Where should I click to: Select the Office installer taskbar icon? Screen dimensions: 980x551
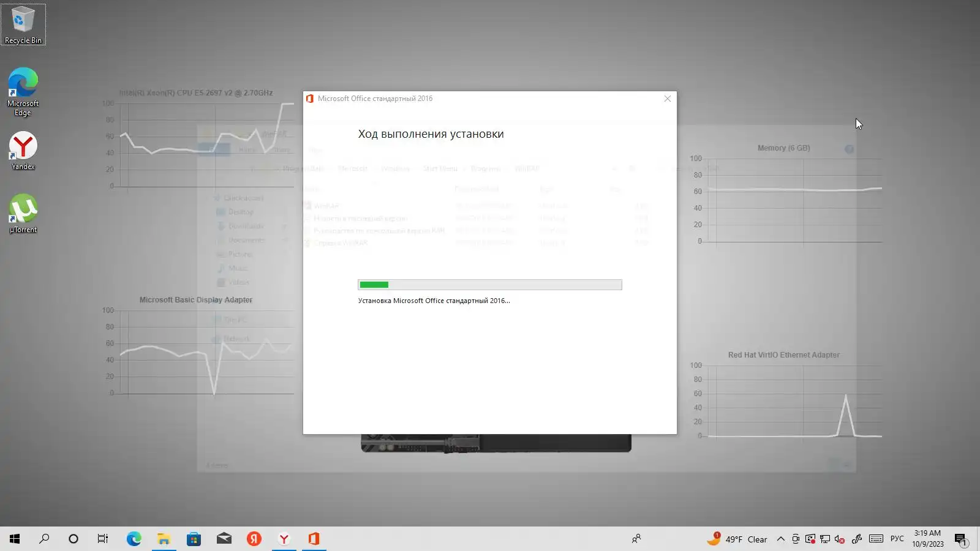pos(314,539)
